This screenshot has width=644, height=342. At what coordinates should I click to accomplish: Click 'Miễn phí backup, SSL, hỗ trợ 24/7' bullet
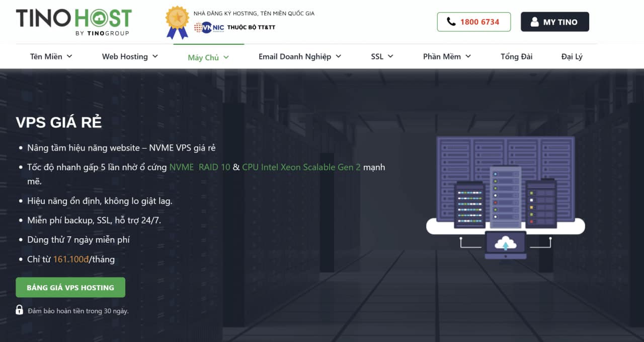(x=94, y=220)
